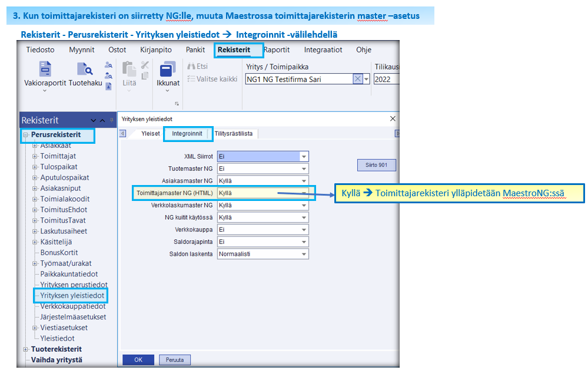Open the XML Siirrot dropdown
Image resolution: width=588 pixels, height=373 pixels.
pos(304,157)
